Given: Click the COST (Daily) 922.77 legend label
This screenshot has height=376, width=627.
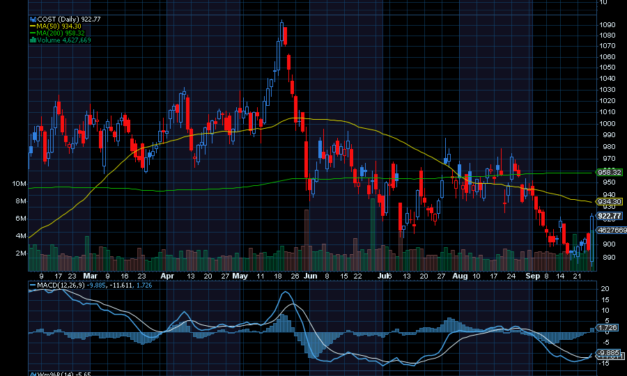Looking at the screenshot, I should point(68,19).
